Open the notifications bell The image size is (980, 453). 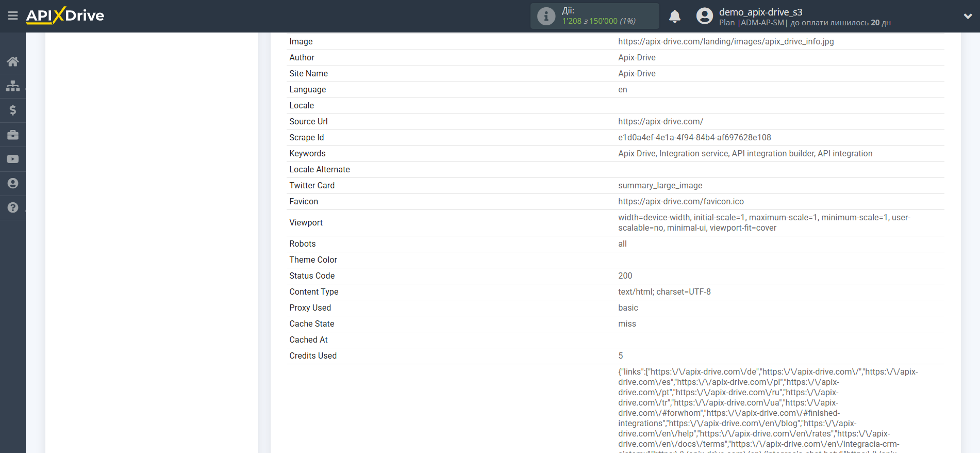tap(675, 17)
